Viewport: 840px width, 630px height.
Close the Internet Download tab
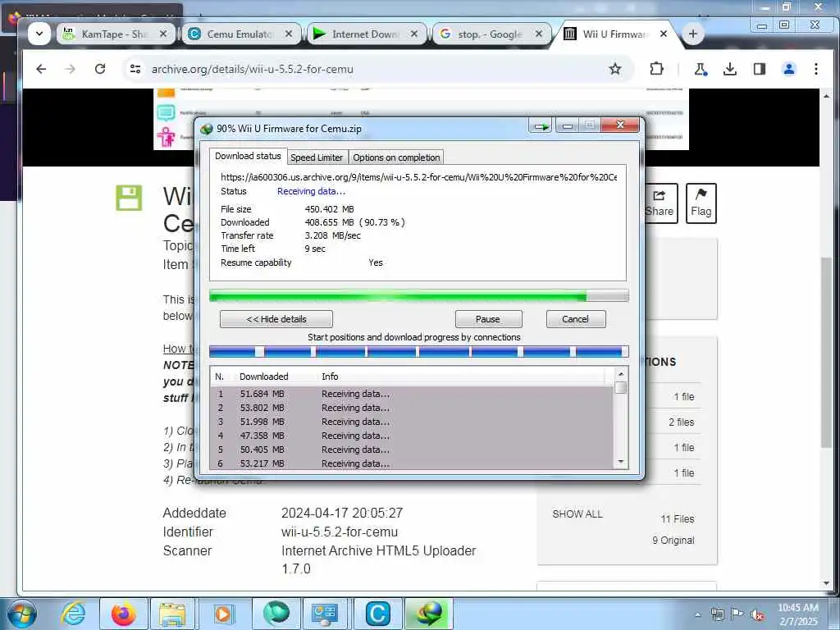point(414,34)
